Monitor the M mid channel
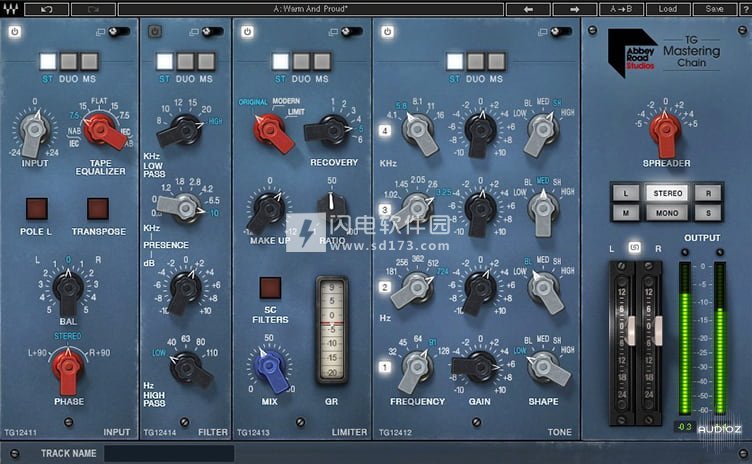Viewport: 752px width, 464px height. pyautogui.click(x=626, y=213)
